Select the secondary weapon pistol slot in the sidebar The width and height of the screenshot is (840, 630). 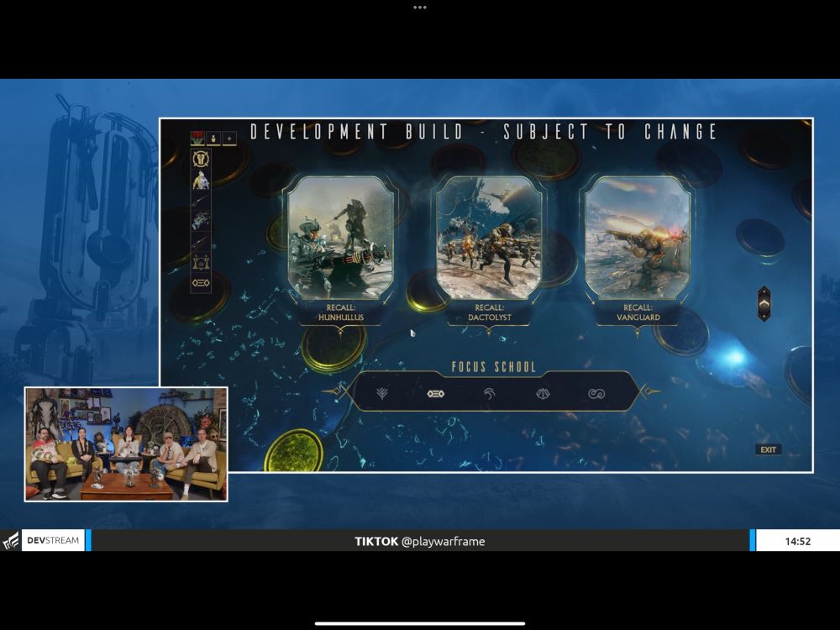point(201,221)
